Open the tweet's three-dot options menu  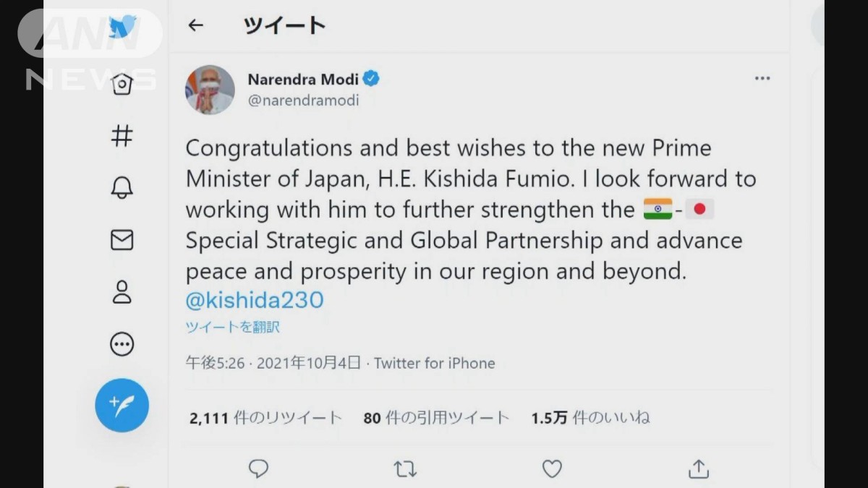(762, 79)
